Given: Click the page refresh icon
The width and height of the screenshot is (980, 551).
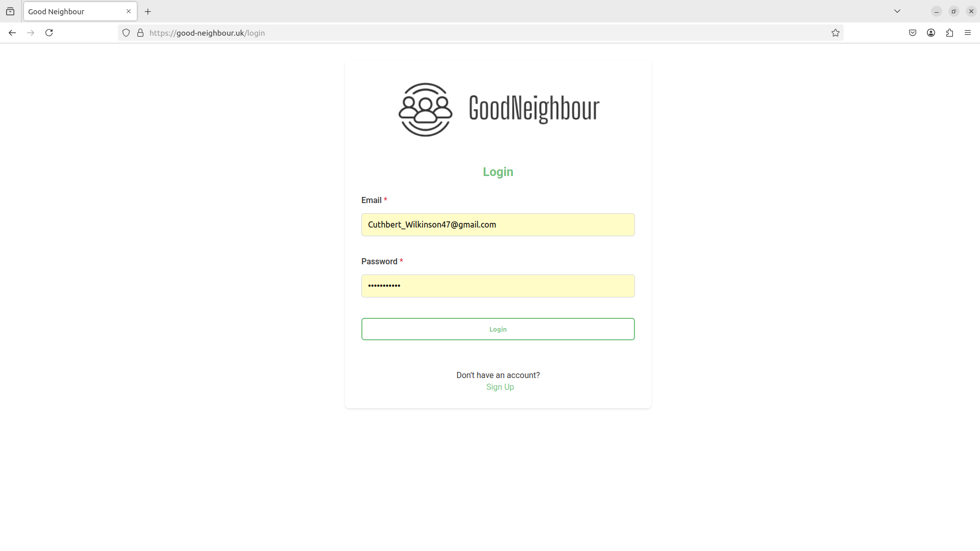Looking at the screenshot, I should point(49,32).
